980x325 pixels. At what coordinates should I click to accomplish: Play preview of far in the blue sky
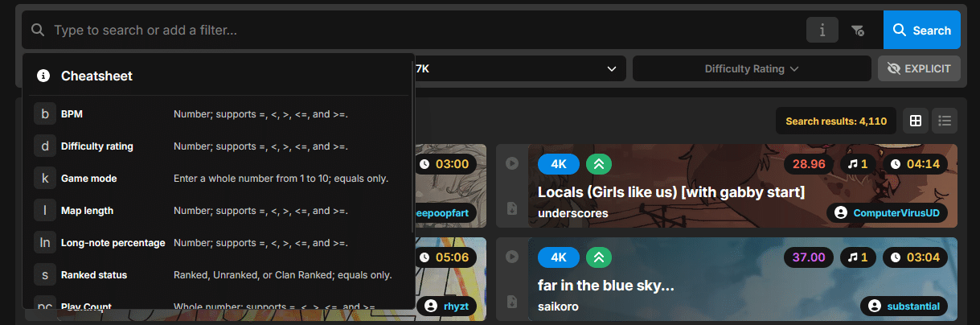pos(512,257)
